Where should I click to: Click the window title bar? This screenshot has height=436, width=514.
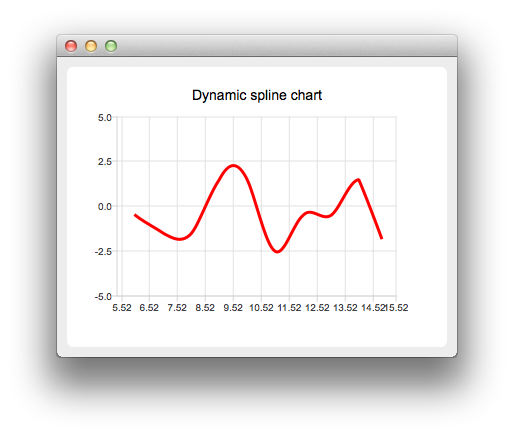(257, 46)
